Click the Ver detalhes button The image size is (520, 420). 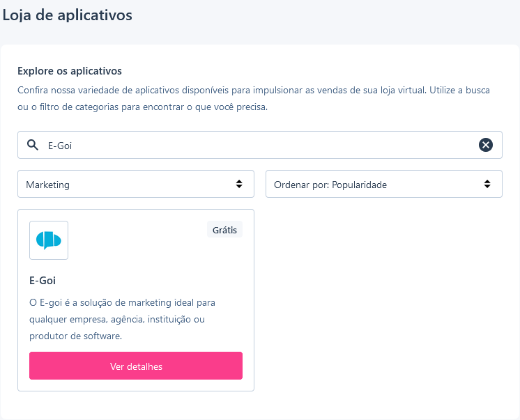(x=136, y=366)
